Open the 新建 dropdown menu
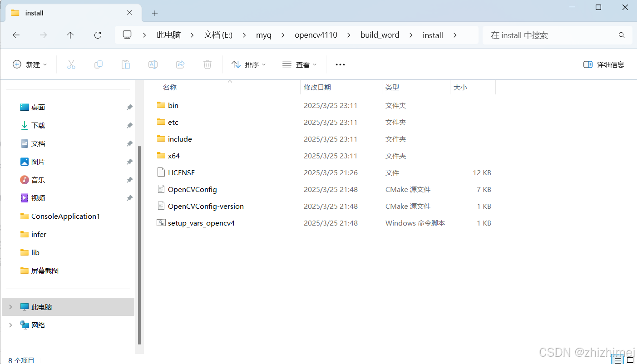This screenshot has width=637, height=364. 30,64
